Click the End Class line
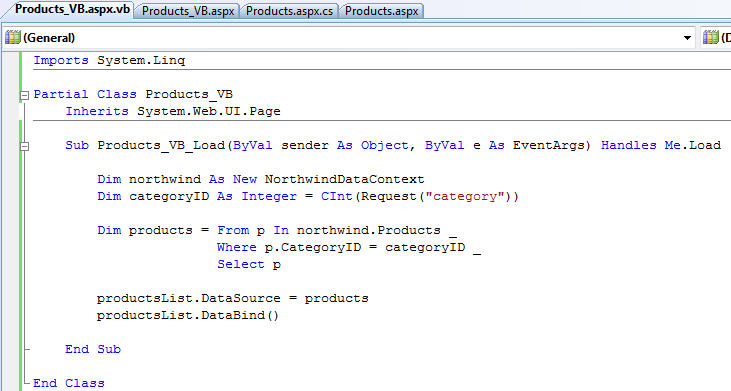This screenshot has width=731, height=391. 69,384
